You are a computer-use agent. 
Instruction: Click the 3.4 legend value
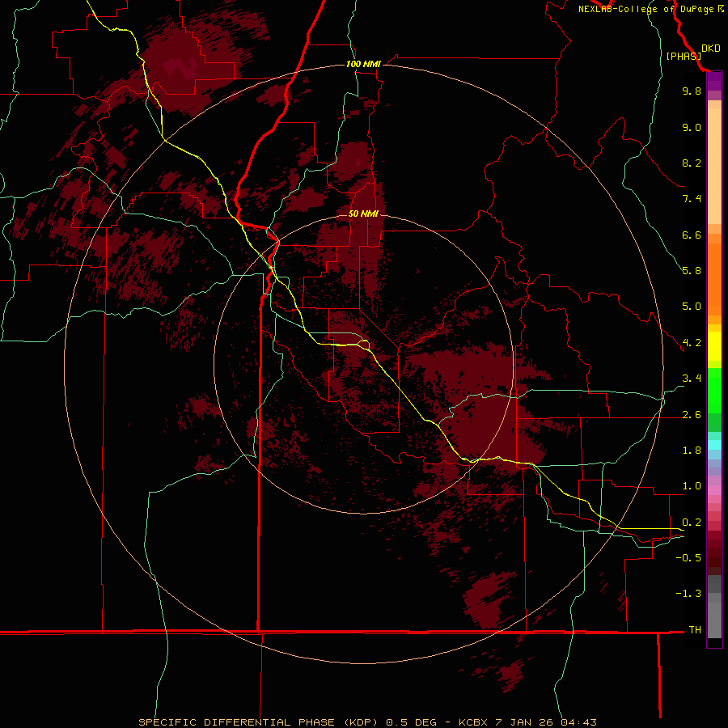click(x=692, y=379)
